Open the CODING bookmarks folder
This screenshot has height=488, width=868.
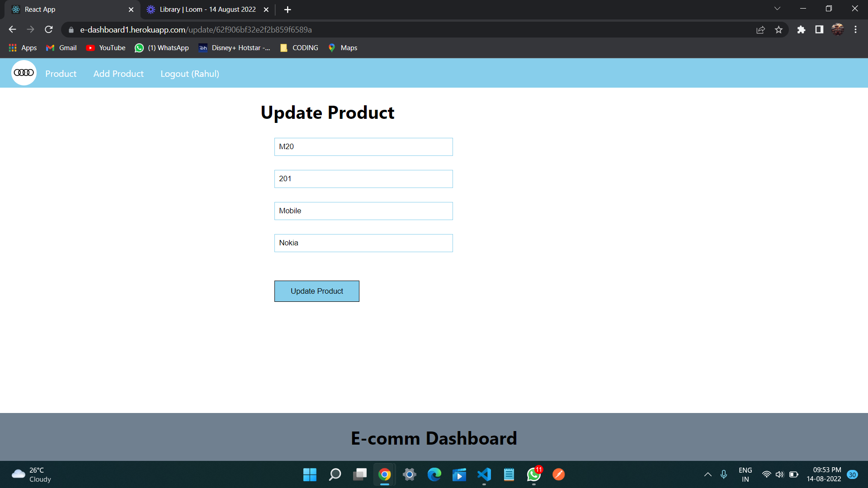(299, 47)
